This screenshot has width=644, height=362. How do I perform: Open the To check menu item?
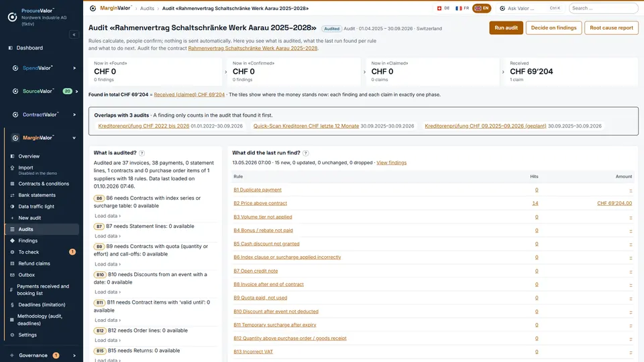[42, 253]
